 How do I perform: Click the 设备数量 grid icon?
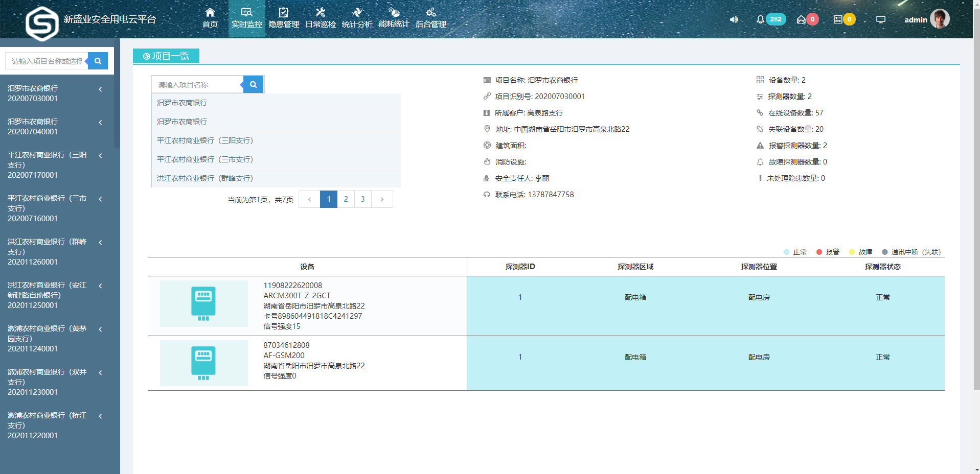pos(760,80)
